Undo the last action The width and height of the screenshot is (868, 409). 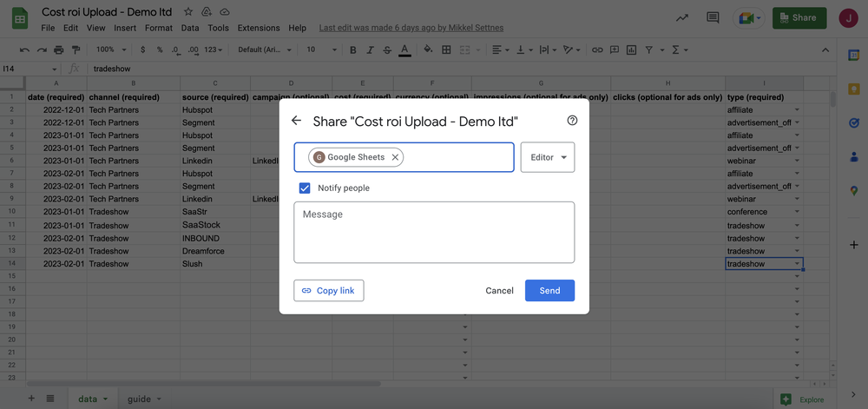(24, 49)
